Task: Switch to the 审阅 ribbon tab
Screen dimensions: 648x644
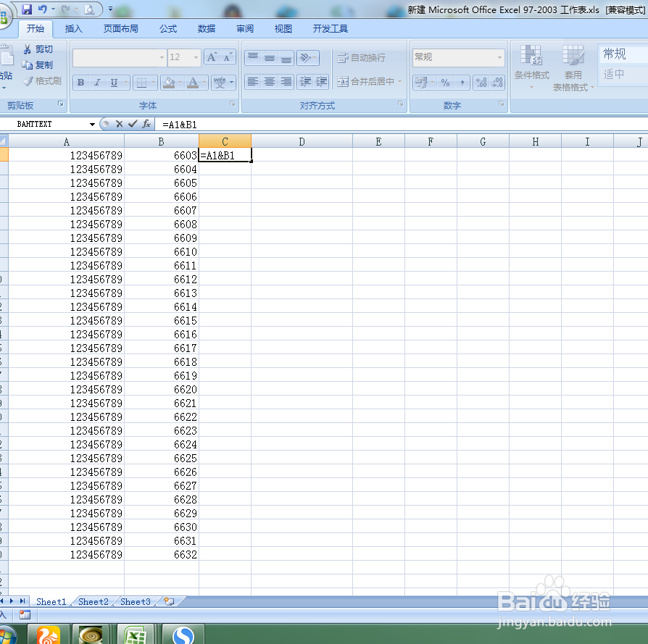Action: (x=245, y=28)
